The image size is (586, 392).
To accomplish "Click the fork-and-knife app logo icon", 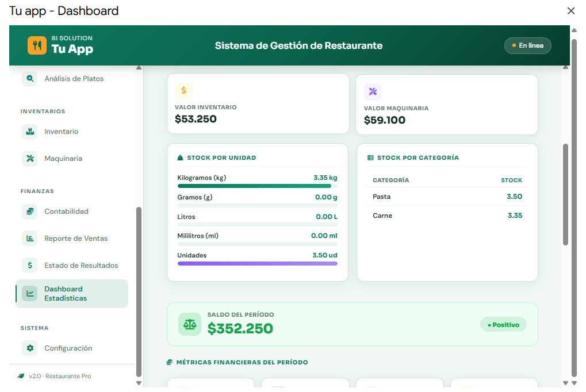I will (37, 45).
